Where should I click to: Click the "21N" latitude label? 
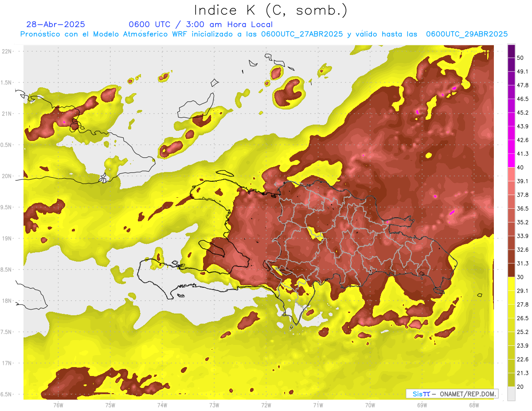click(x=8, y=114)
